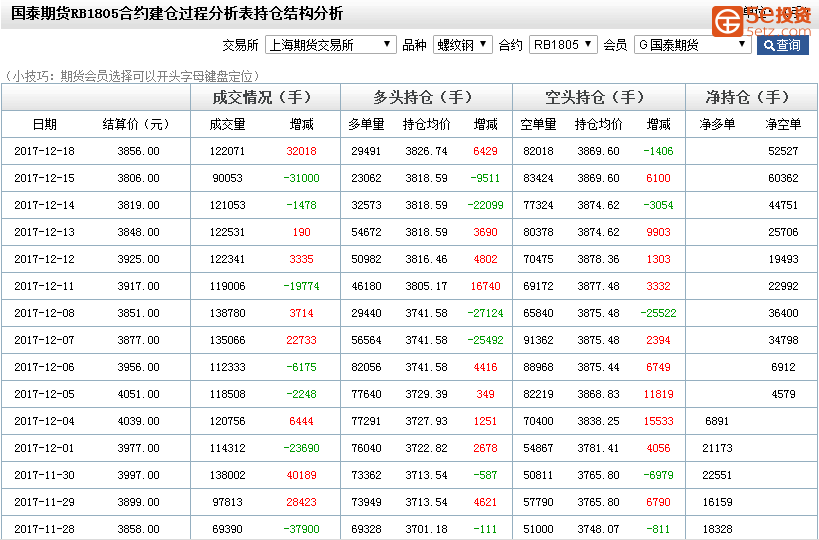Click long change value 6429
Screen dimensions: 819x540
click(485, 151)
